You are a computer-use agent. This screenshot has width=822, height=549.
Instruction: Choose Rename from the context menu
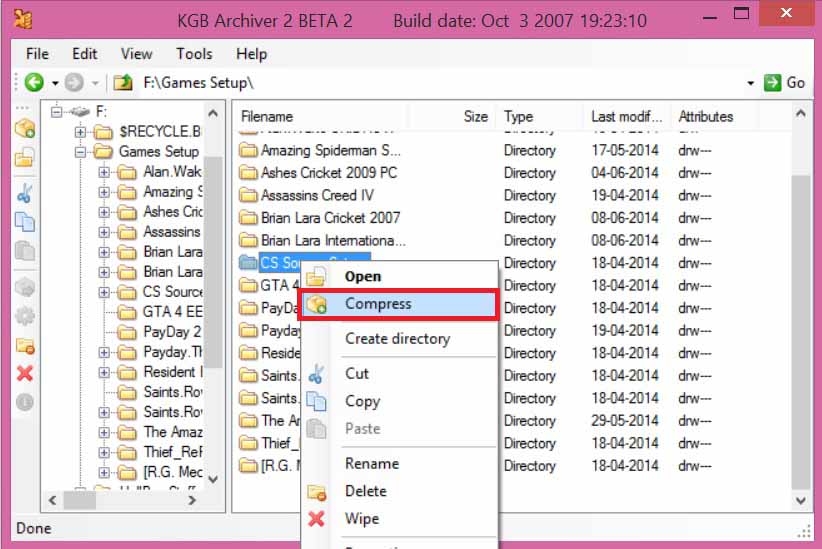coord(399,464)
